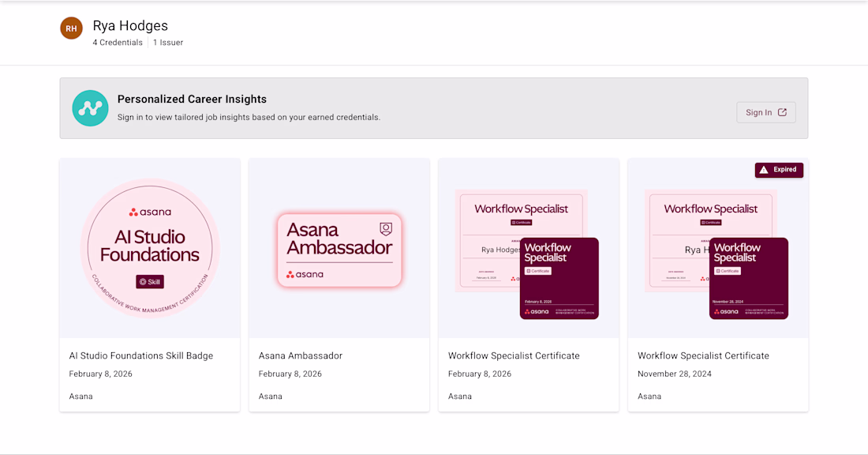The height and width of the screenshot is (455, 868).
Task: Click the teal Career Insights graph icon
Action: (90, 108)
